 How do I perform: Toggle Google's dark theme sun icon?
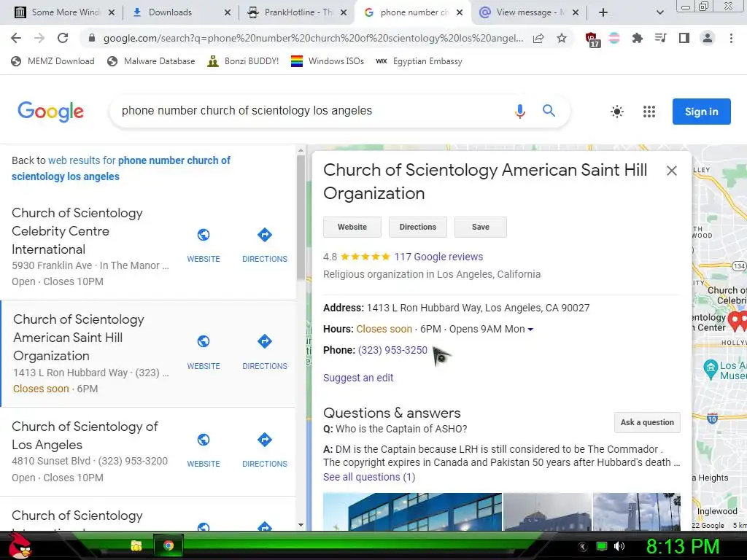click(x=617, y=112)
